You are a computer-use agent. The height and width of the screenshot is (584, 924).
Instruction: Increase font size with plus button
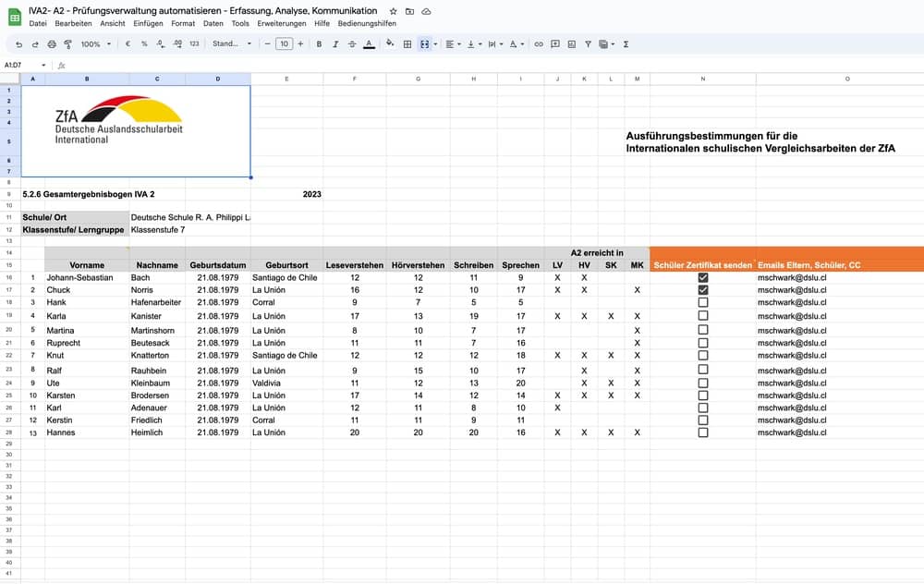click(300, 43)
